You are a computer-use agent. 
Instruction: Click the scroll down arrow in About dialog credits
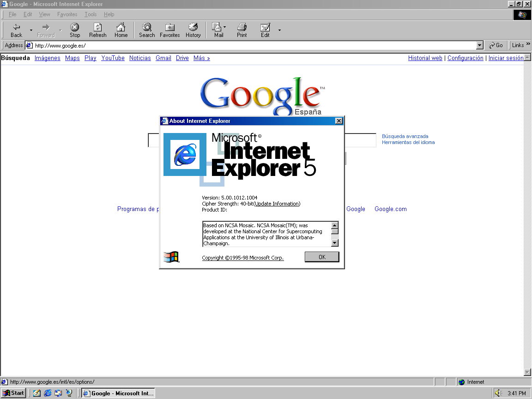pyautogui.click(x=335, y=243)
